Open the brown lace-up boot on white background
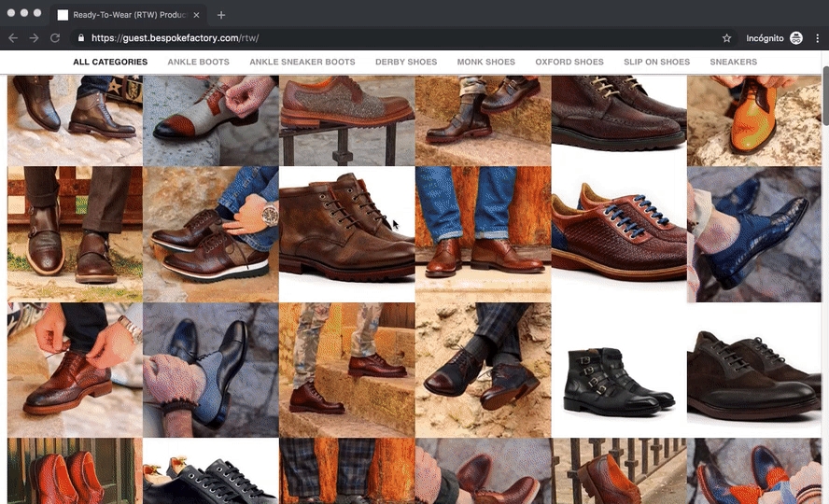Image resolution: width=829 pixels, height=504 pixels. pyautogui.click(x=346, y=227)
